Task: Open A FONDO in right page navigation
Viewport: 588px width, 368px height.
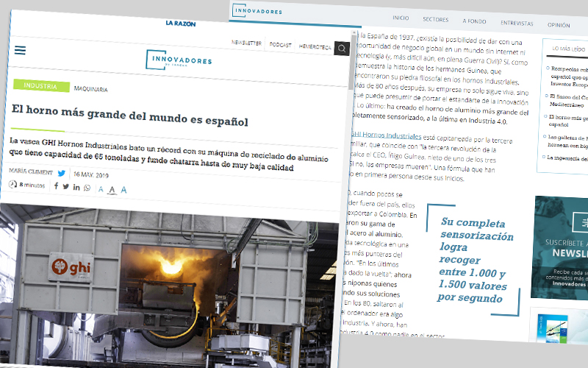Action: coord(474,21)
